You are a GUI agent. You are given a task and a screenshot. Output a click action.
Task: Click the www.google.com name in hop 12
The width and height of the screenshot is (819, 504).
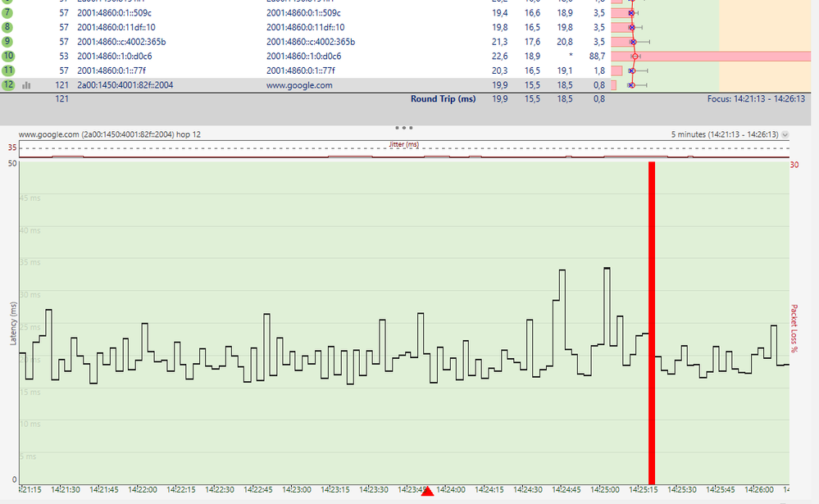299,85
